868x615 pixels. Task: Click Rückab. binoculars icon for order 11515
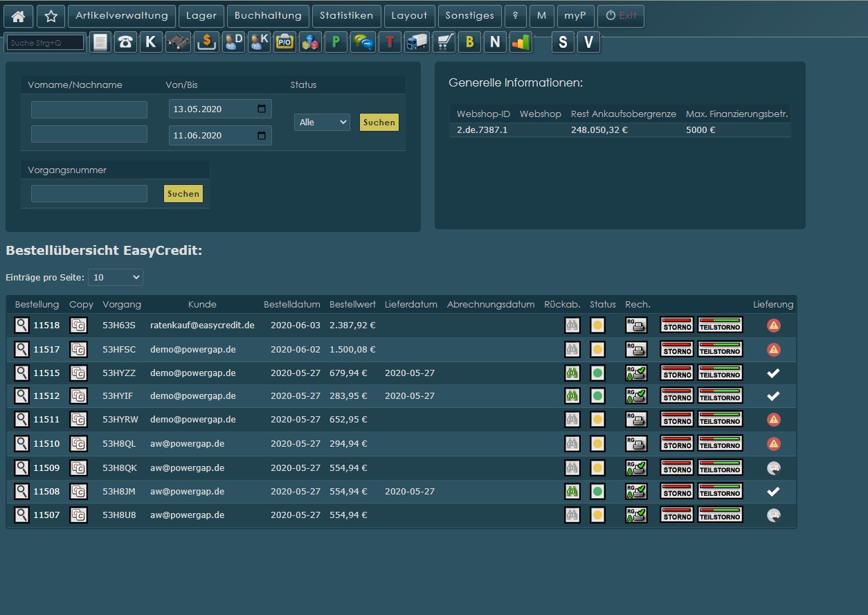572,373
